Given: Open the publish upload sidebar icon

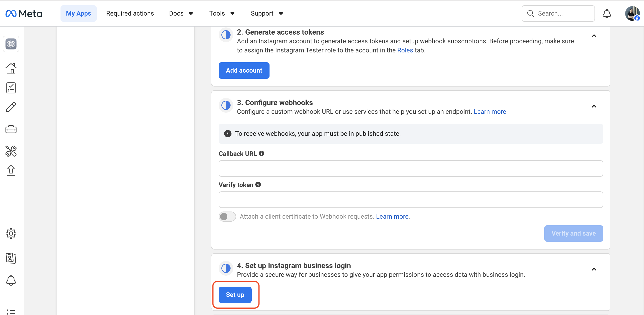Looking at the screenshot, I should pos(11,170).
